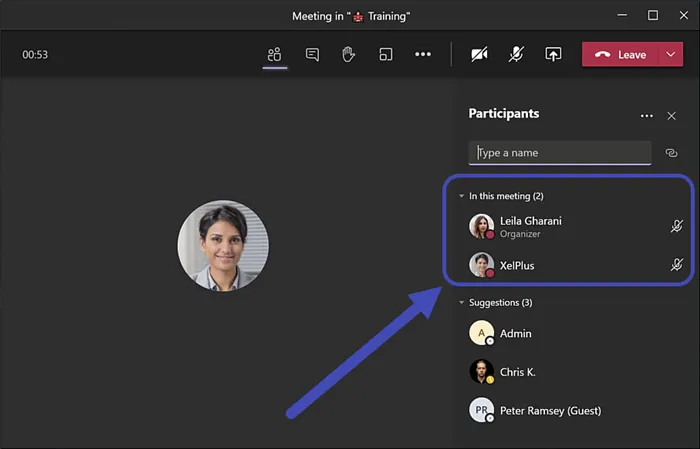
Task: Collapse the In this meeting section
Action: coord(461,196)
